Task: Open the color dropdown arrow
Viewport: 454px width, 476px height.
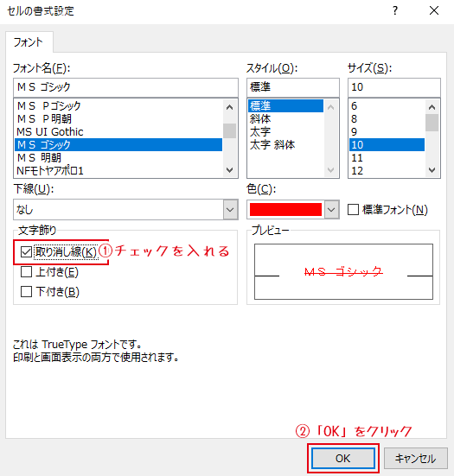Action: (331, 209)
